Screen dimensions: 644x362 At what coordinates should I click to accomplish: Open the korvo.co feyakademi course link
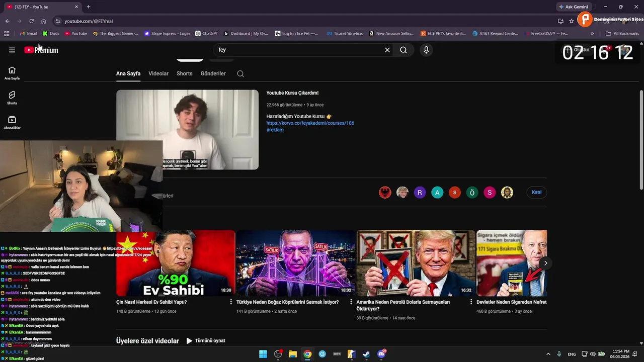click(x=310, y=123)
